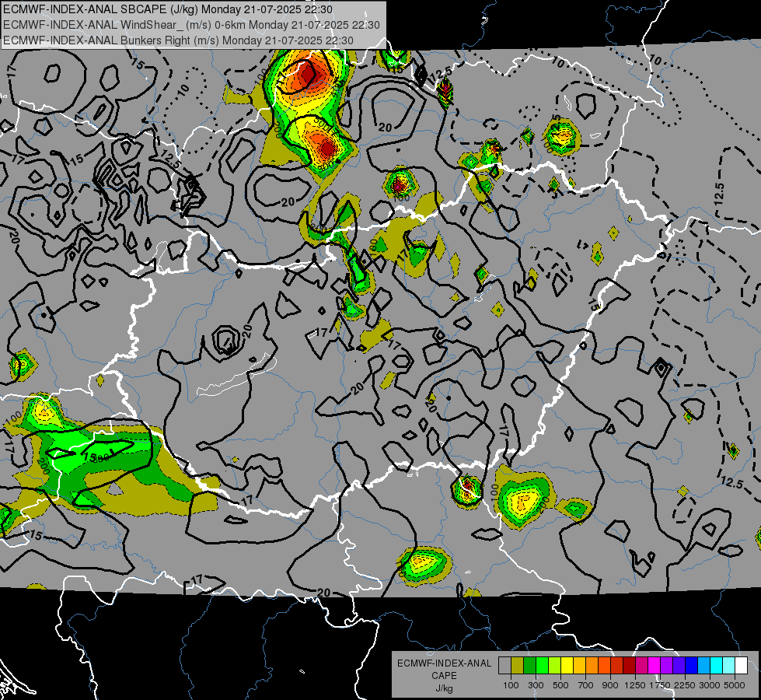This screenshot has width=761, height=700.
Task: Click the dark green legend swatch
Action: pos(529,666)
